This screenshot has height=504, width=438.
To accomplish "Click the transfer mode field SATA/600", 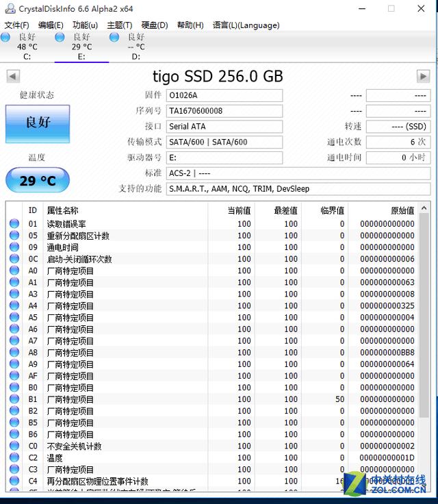I will coord(224,142).
